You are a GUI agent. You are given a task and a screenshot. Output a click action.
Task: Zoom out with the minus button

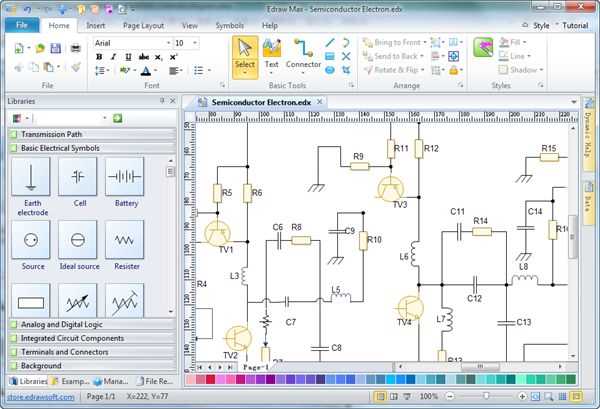(x=450, y=396)
